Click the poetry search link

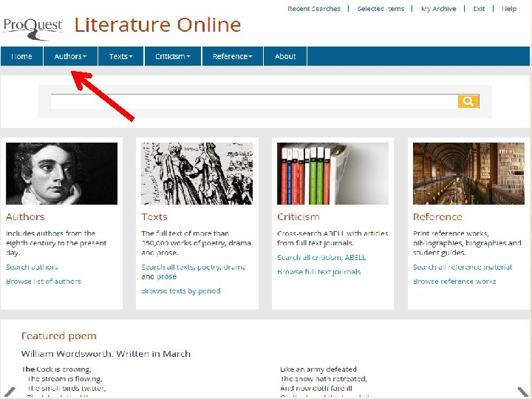tap(208, 267)
